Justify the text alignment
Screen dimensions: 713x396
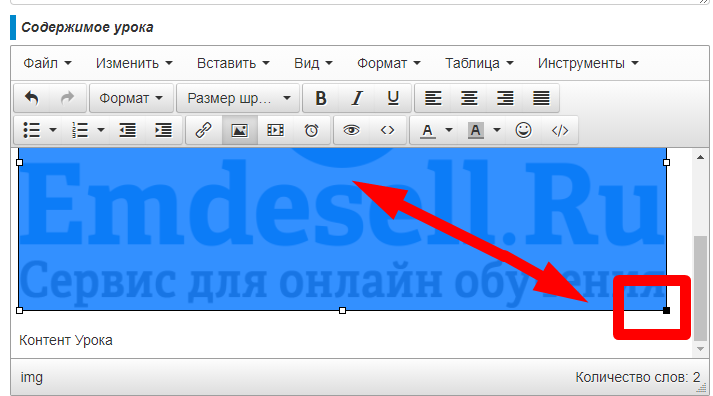[x=541, y=98]
